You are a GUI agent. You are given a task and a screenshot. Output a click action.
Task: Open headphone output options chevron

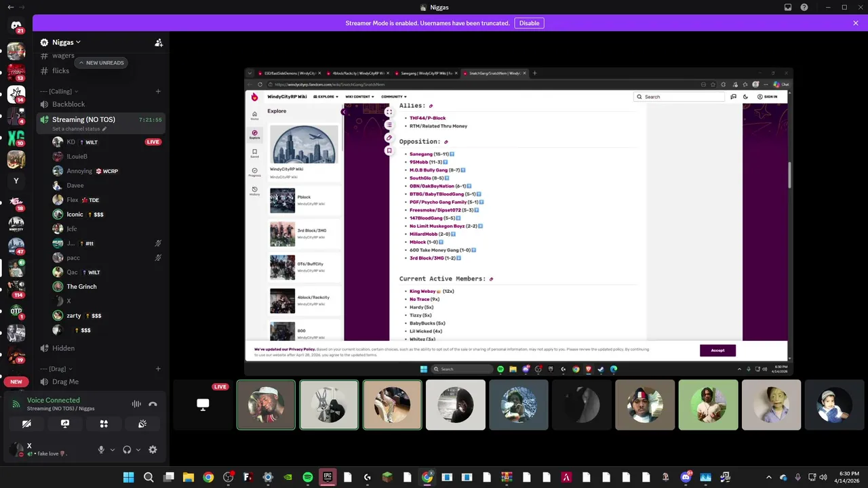click(138, 449)
